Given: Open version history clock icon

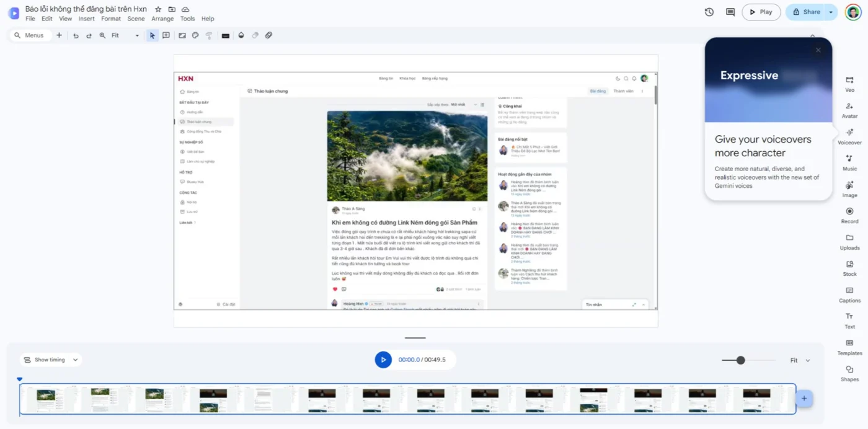Looking at the screenshot, I should 709,12.
